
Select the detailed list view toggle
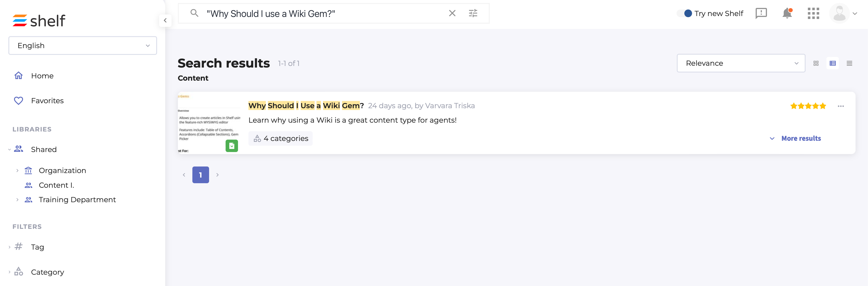coord(833,63)
